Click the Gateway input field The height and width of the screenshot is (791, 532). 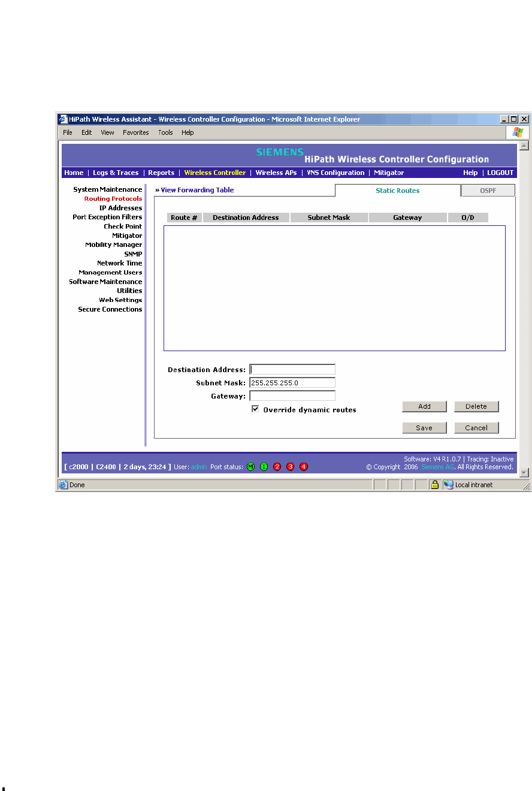pos(292,395)
